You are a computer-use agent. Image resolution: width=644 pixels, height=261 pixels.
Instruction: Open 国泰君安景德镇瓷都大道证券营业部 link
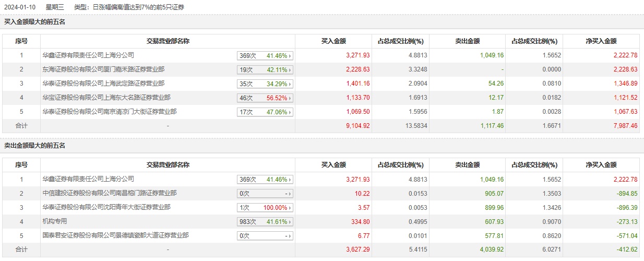tap(115, 235)
